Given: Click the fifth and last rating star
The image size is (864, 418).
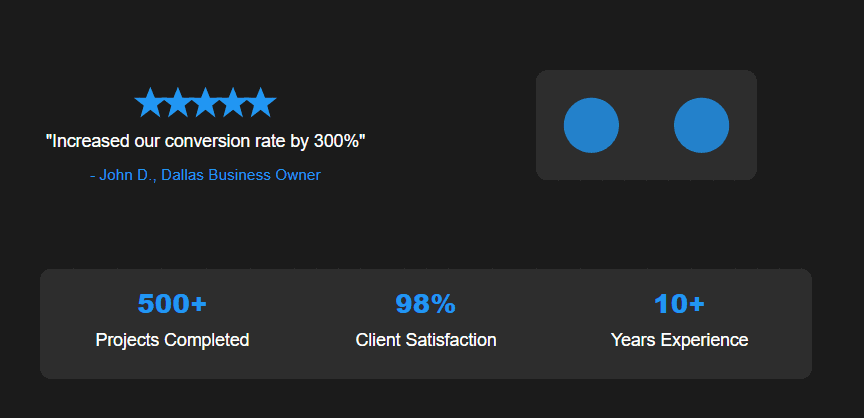Looking at the screenshot, I should click(x=261, y=102).
